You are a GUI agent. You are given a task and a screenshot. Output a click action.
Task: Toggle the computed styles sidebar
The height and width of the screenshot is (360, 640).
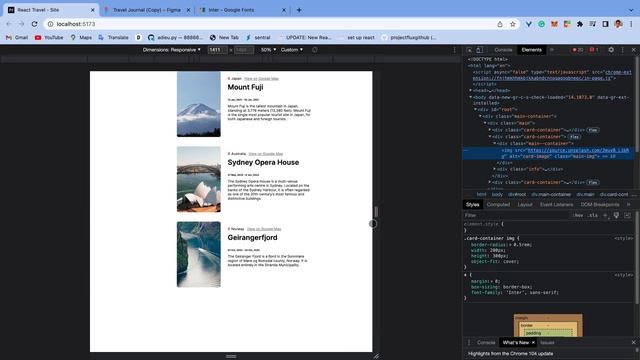click(x=627, y=215)
